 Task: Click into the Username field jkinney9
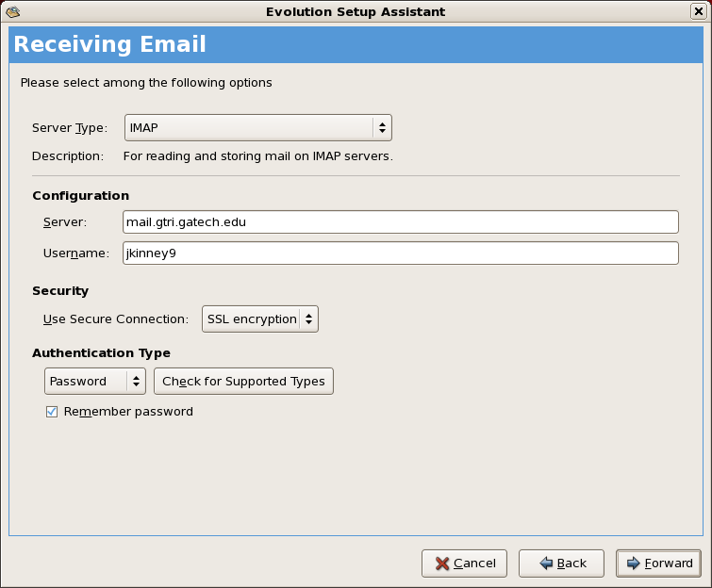pyautogui.click(x=401, y=253)
